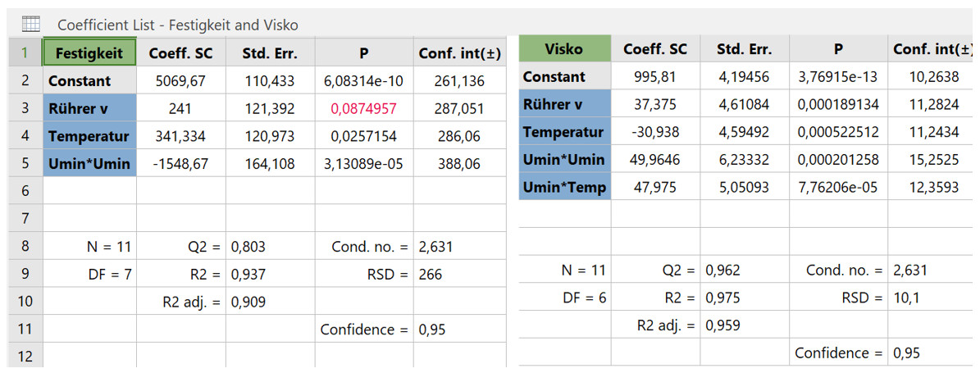Click the Visko Constant coefficient 995,81
This screenshot has width=980, height=373.
(654, 77)
